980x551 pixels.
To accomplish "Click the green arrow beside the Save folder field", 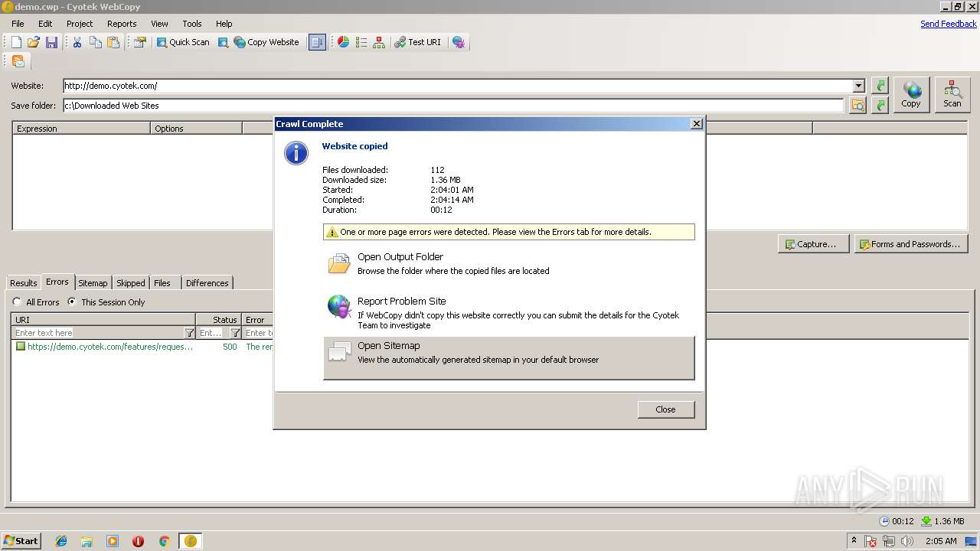I will [x=880, y=105].
